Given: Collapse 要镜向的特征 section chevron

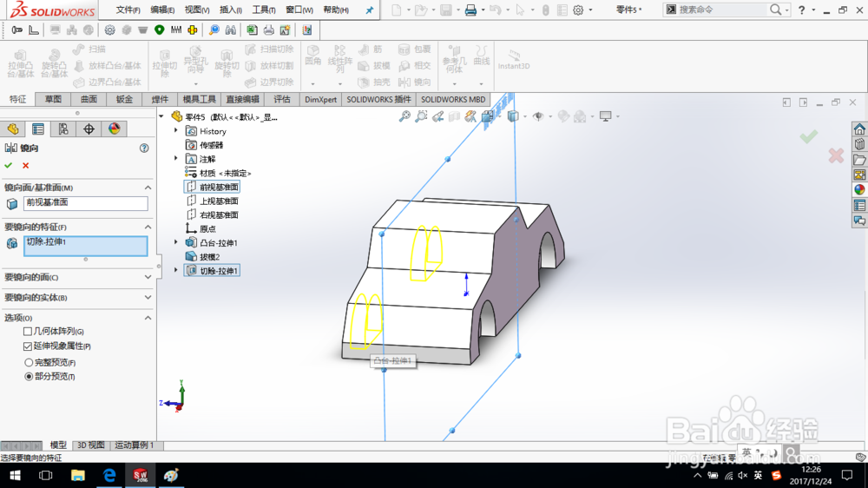Looking at the screenshot, I should [x=148, y=228].
